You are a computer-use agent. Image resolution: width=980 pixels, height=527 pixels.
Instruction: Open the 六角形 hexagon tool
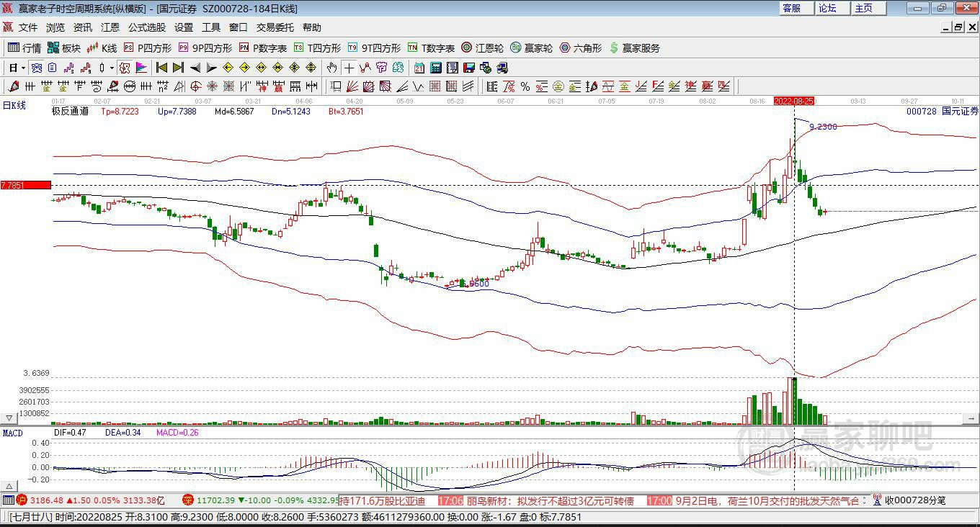[x=581, y=48]
